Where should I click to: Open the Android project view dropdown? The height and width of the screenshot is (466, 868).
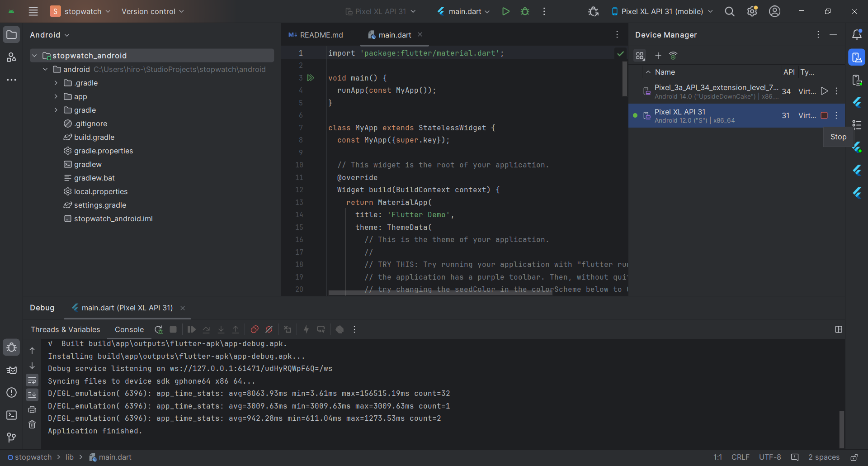[49, 35]
